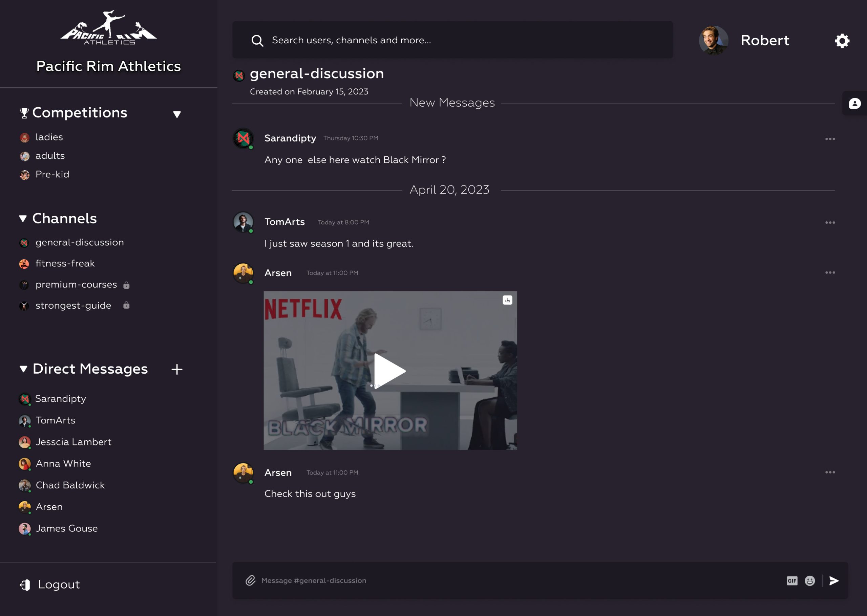Open options for TomArts' message

point(830,223)
